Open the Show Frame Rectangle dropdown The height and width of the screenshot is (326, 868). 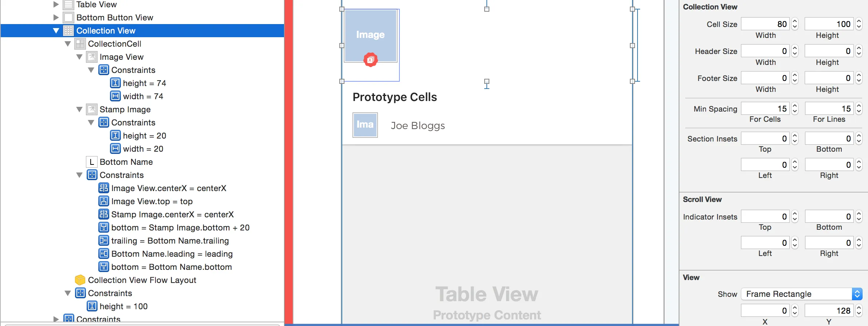857,294
